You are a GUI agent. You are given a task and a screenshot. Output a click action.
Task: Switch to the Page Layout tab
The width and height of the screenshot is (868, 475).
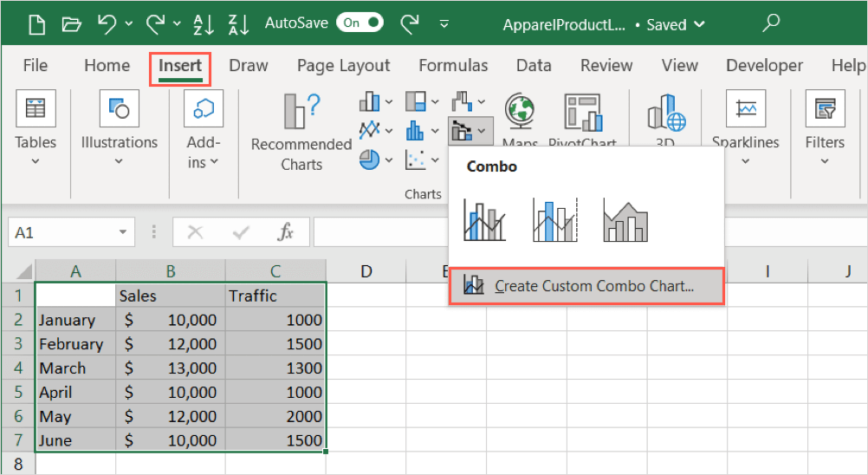[343, 66]
